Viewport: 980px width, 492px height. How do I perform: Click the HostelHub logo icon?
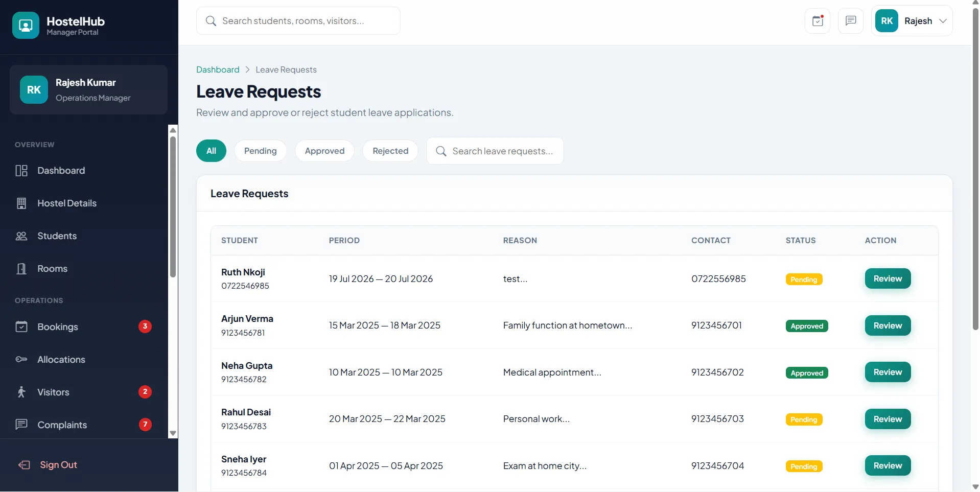[x=26, y=25]
